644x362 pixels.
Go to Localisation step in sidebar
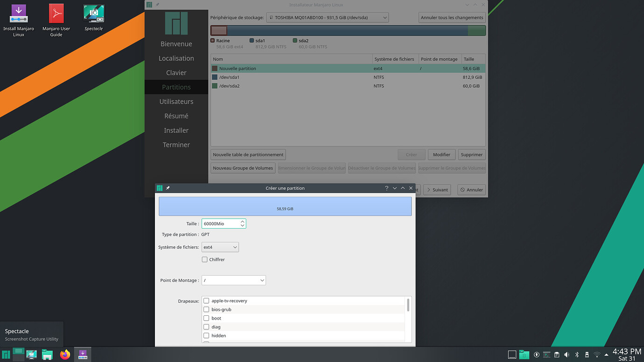pyautogui.click(x=176, y=58)
